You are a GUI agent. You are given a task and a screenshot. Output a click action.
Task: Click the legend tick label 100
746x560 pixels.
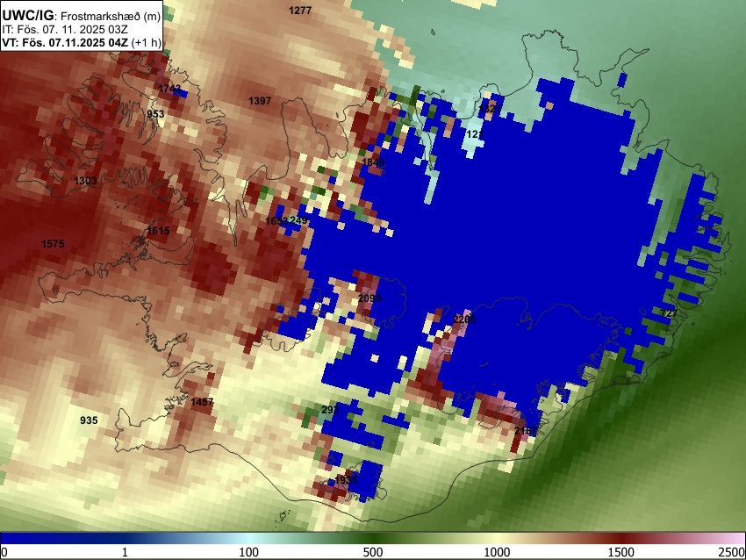click(249, 552)
